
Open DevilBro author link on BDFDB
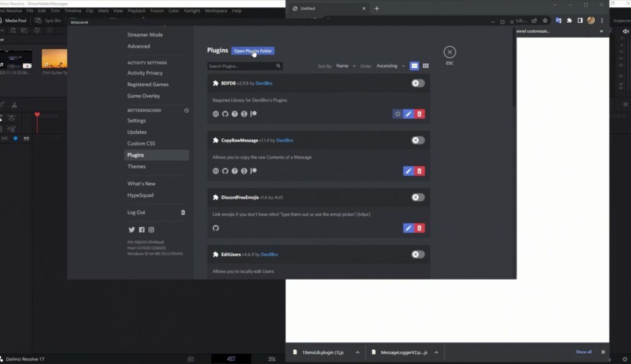click(x=264, y=83)
